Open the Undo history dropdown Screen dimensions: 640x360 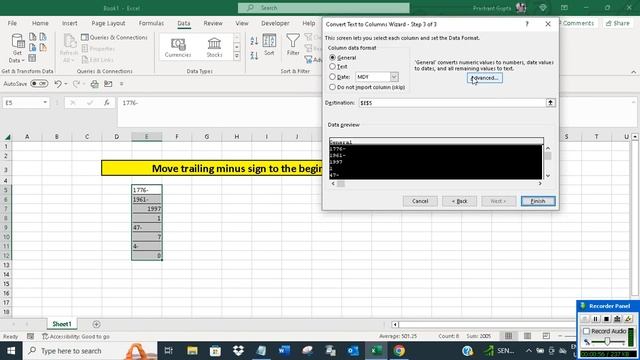(x=66, y=84)
